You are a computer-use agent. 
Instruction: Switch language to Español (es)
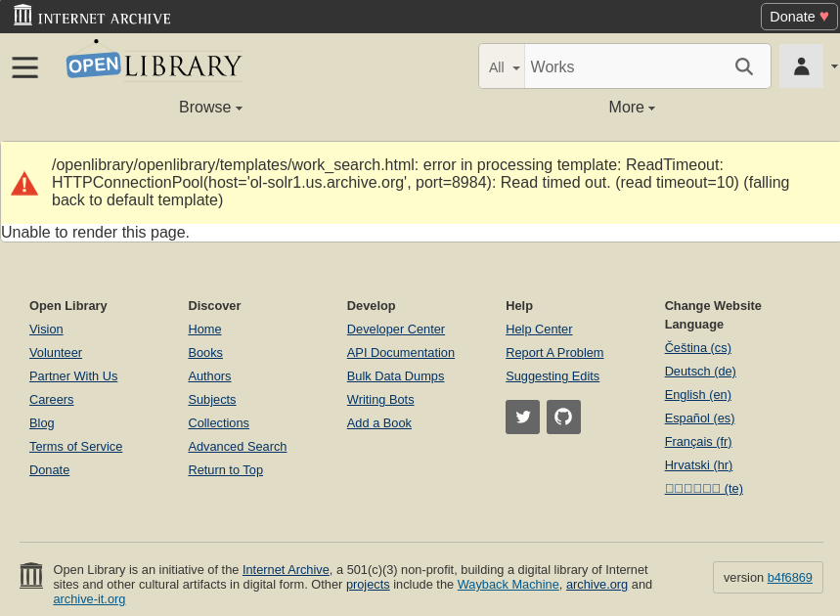coord(699,418)
